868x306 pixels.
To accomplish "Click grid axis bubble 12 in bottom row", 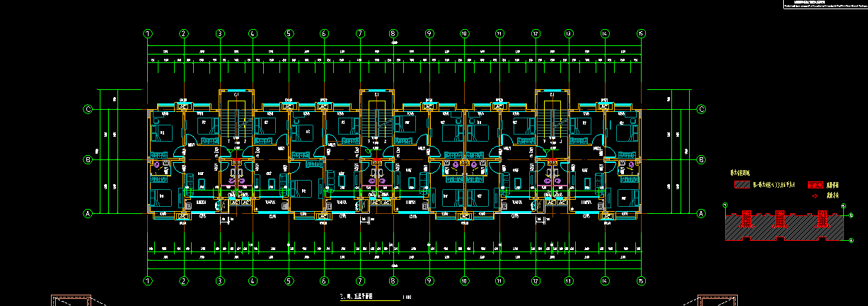I will click(536, 280).
